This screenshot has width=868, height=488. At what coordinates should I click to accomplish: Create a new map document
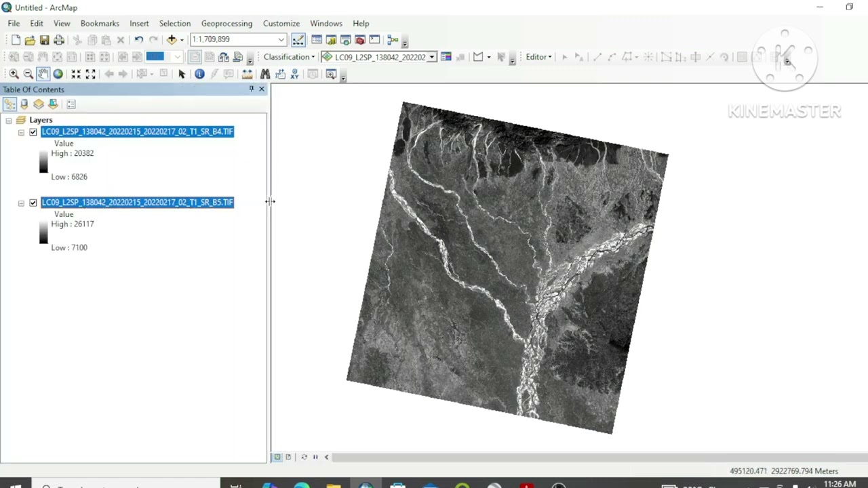click(16, 40)
